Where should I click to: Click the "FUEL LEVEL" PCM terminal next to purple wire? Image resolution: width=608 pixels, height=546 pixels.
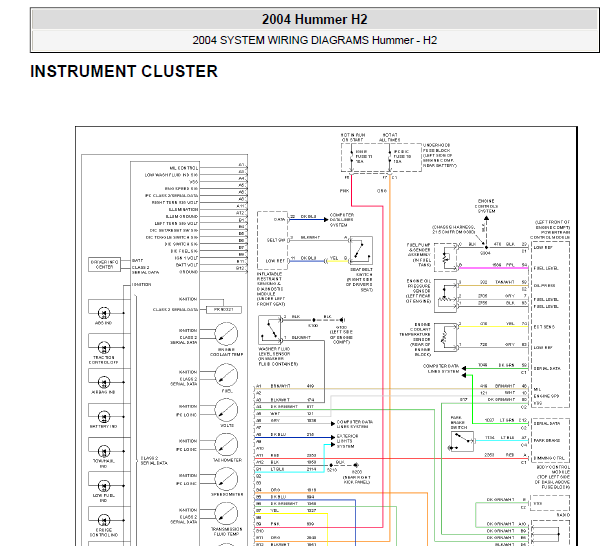pos(546,268)
